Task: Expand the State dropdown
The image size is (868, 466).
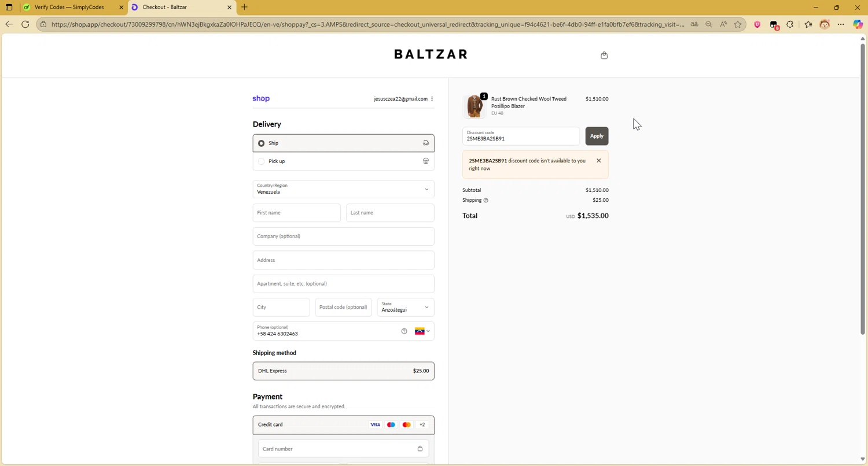Action: (x=405, y=307)
